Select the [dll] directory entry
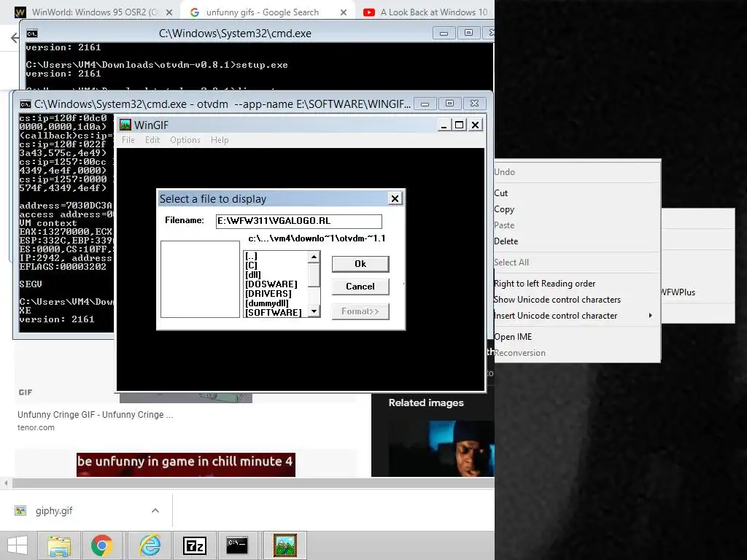 (253, 275)
